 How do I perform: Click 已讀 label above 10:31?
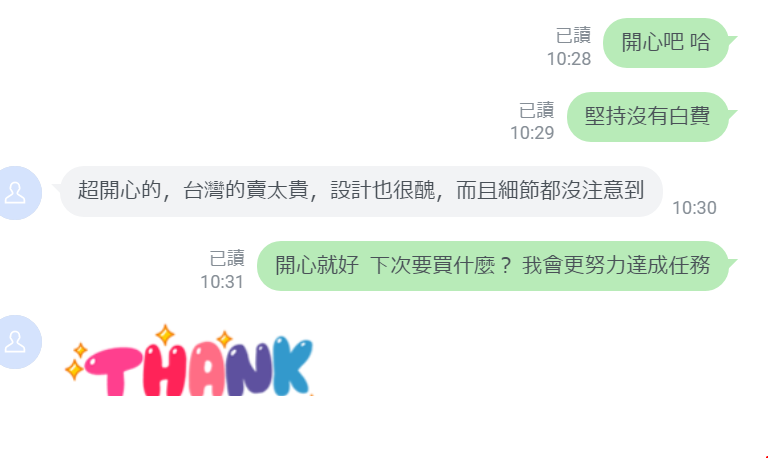coord(226,259)
